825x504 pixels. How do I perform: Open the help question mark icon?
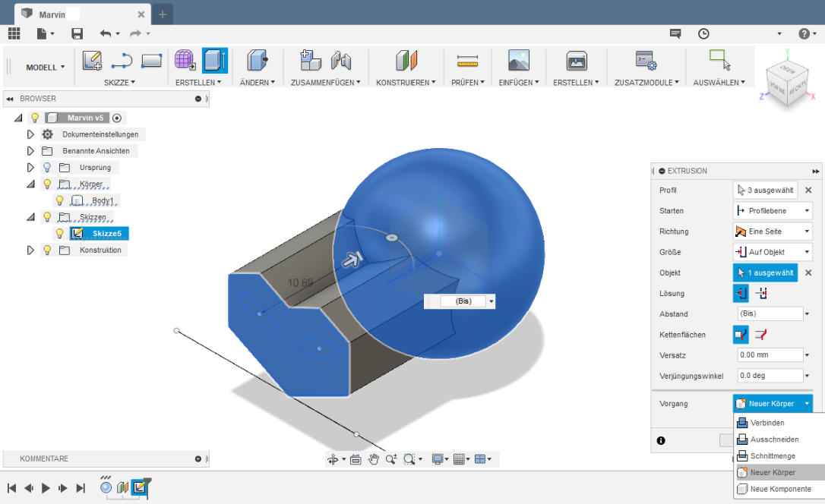pyautogui.click(x=804, y=33)
